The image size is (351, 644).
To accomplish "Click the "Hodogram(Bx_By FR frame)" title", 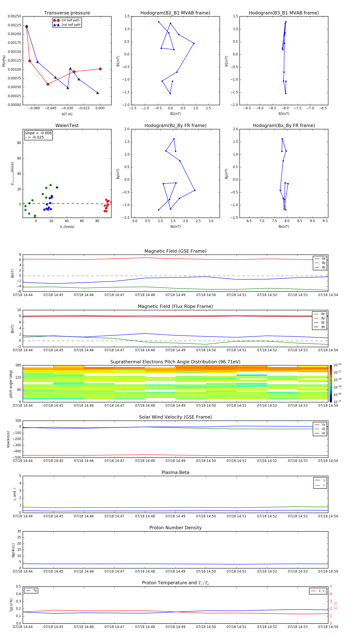I will (x=284, y=125).
